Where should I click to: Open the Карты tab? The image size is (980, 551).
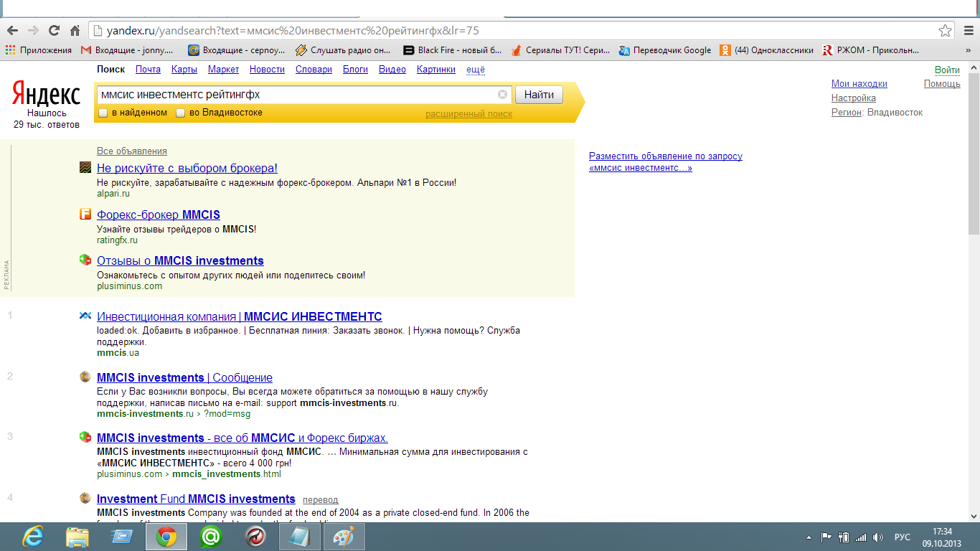[x=184, y=70]
